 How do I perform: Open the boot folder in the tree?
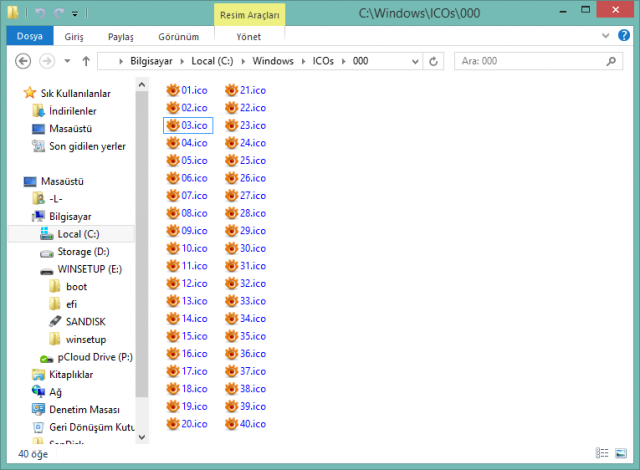pos(76,287)
